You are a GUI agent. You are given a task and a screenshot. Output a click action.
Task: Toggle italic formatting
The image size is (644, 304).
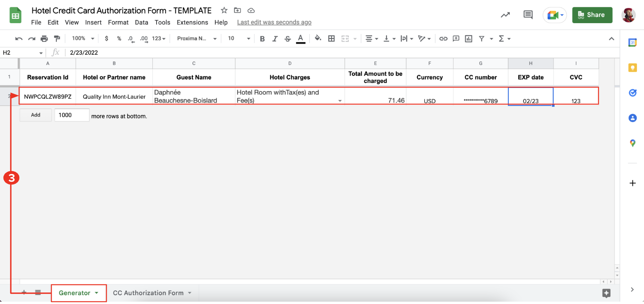(275, 39)
